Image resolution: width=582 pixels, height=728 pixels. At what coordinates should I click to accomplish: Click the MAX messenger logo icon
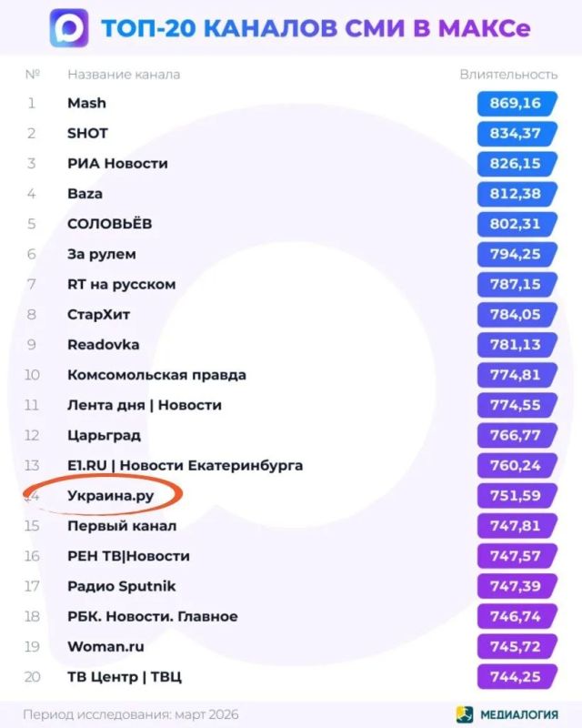pos(69,28)
